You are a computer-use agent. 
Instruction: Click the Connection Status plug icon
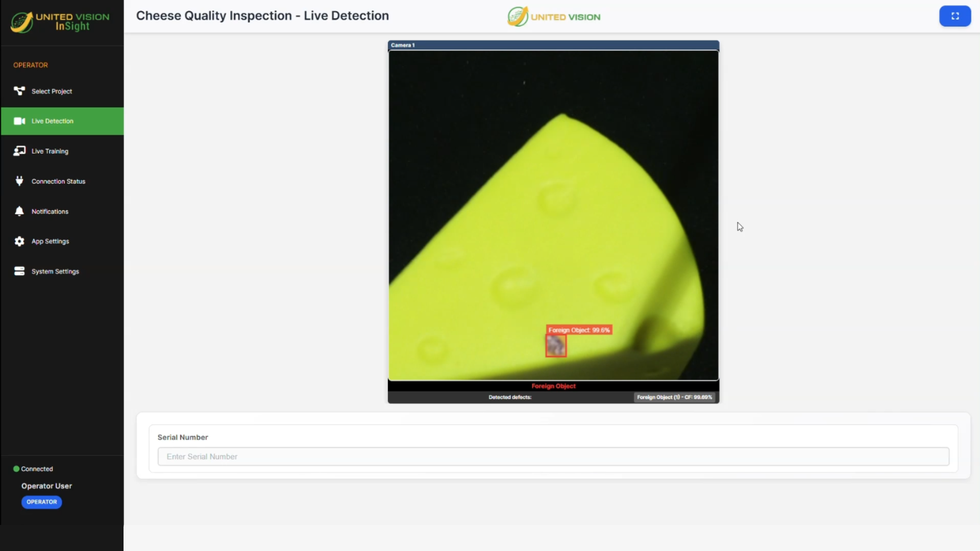coord(19,181)
